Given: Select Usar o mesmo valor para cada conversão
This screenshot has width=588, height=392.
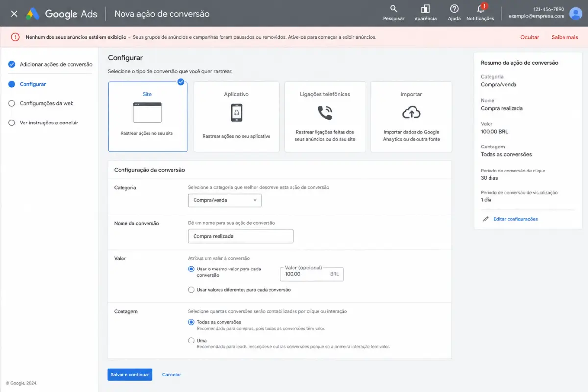Looking at the screenshot, I should (191, 269).
